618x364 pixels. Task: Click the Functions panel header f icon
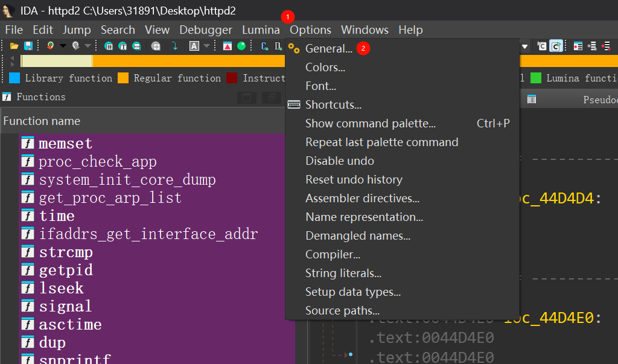(7, 97)
